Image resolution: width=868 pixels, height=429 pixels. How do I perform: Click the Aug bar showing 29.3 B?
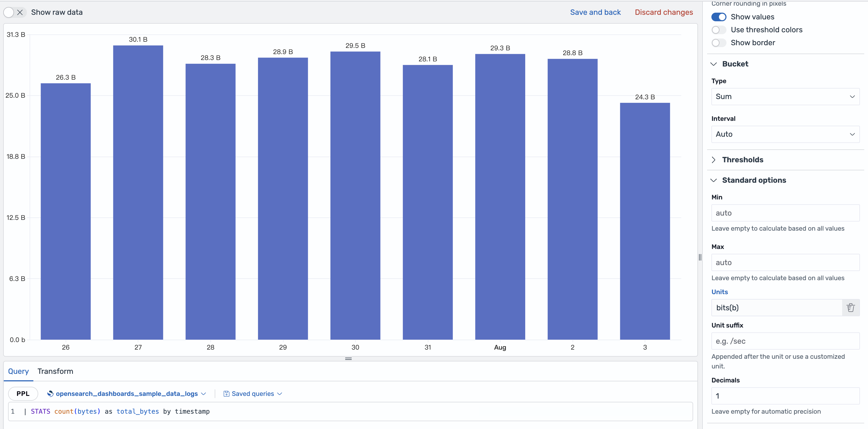[500, 197]
